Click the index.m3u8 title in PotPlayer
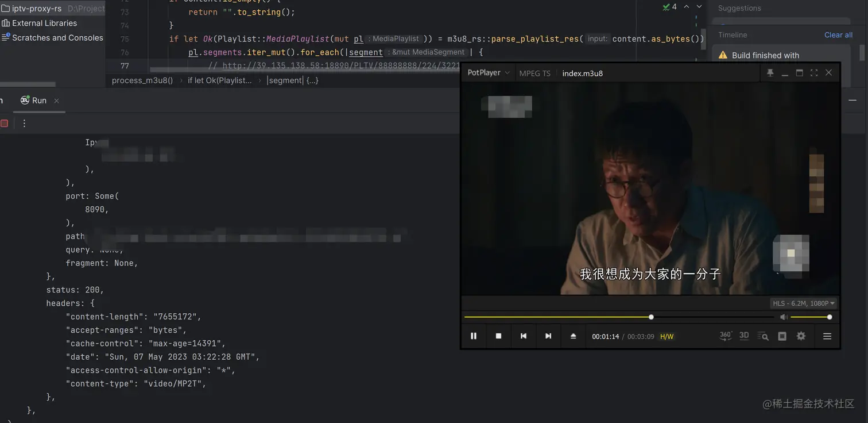868x423 pixels. [582, 73]
